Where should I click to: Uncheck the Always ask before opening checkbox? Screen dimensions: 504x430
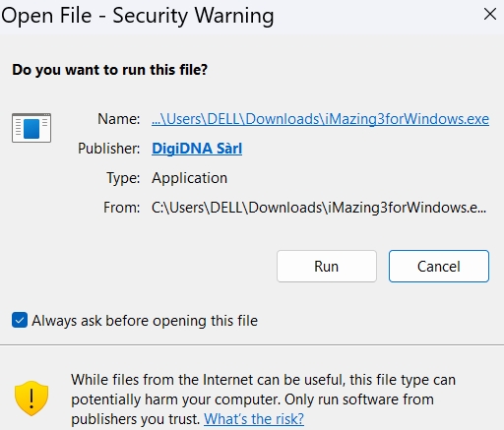click(20, 320)
